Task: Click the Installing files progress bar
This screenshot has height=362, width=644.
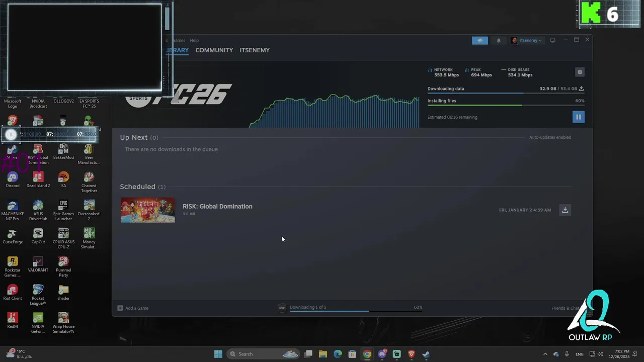Action: click(506, 105)
